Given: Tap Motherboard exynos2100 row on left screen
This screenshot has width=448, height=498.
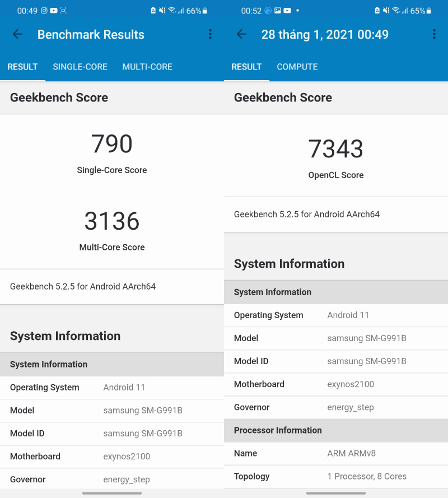Looking at the screenshot, I should pyautogui.click(x=112, y=457).
